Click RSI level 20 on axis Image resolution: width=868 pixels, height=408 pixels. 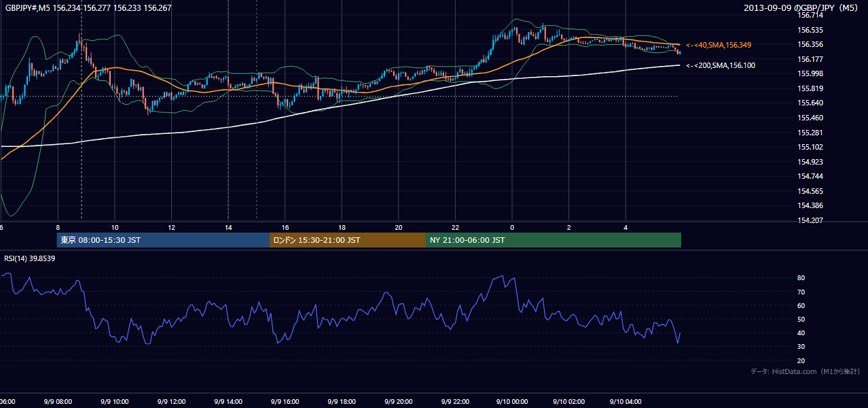tap(801, 360)
